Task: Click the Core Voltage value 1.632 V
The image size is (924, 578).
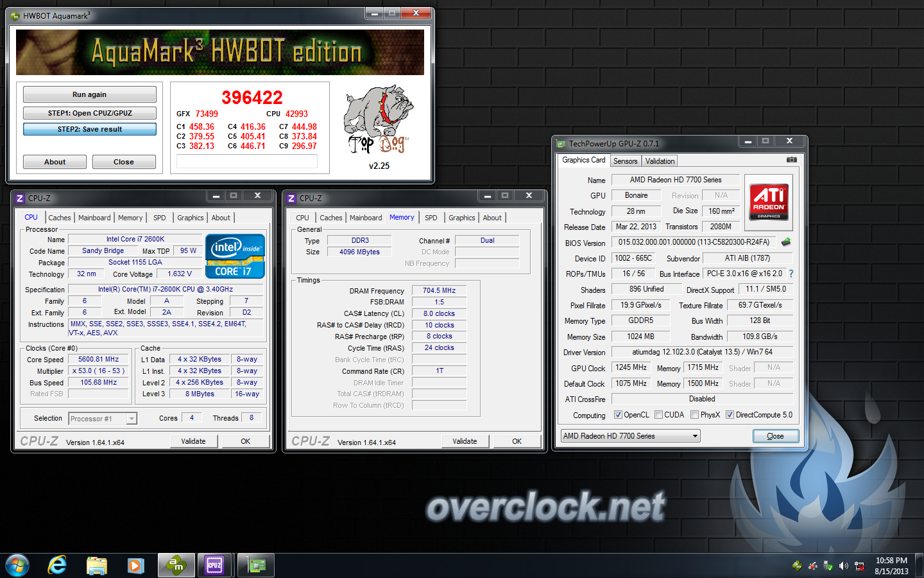Action: [180, 274]
